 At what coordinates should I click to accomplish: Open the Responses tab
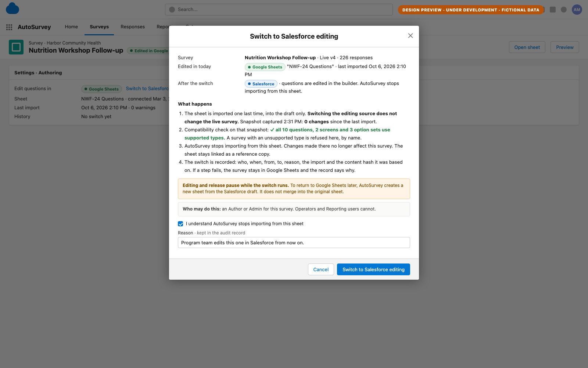(x=133, y=27)
